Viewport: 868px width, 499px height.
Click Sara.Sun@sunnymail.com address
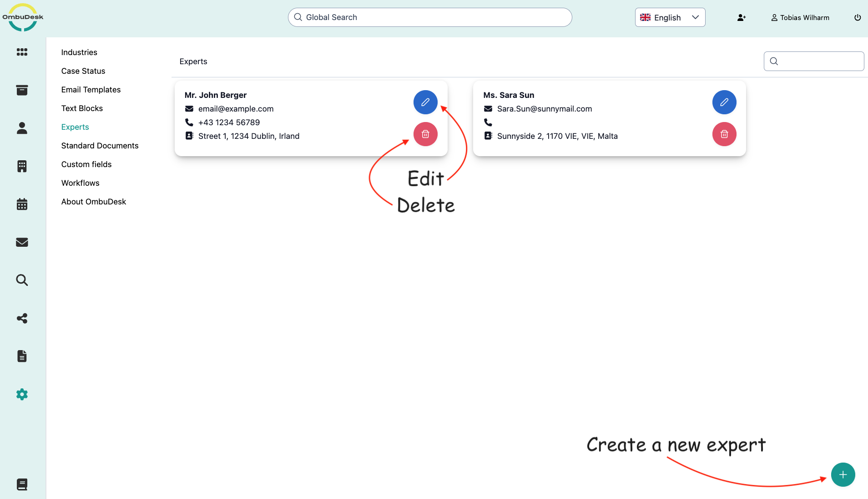545,109
